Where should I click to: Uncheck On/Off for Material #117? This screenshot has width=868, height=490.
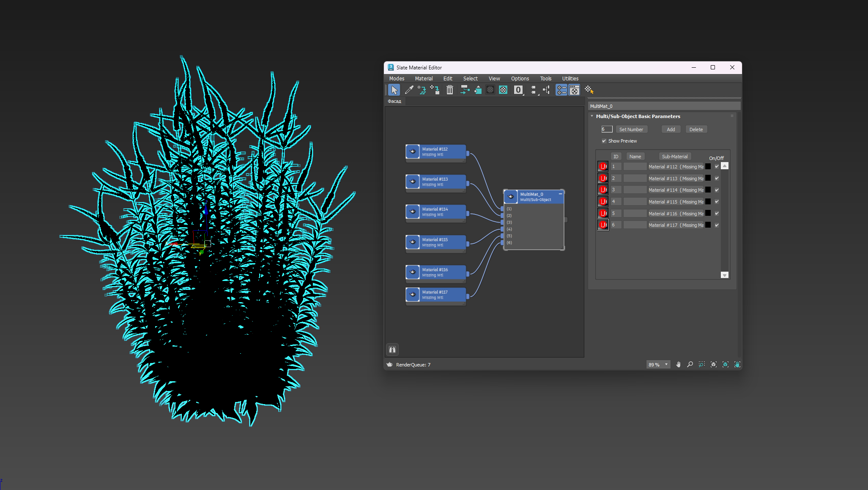click(x=717, y=225)
